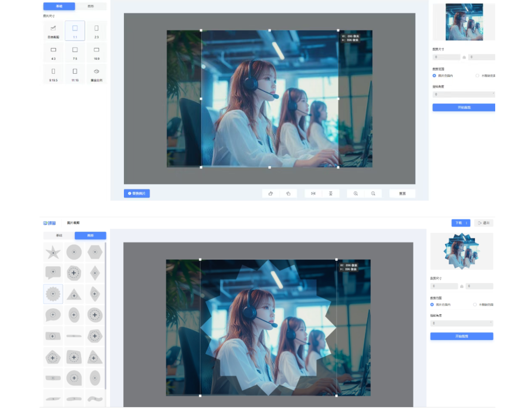
Task: Click rotation angle stepper arrow under square preview
Action: tap(493, 94)
